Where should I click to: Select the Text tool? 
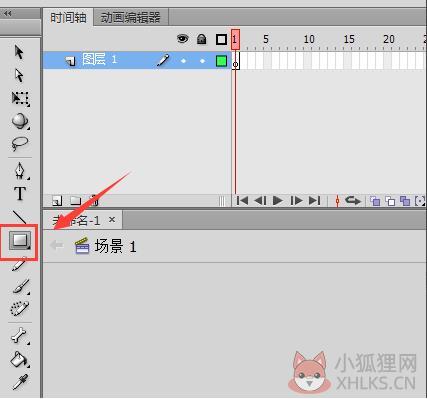click(x=20, y=193)
